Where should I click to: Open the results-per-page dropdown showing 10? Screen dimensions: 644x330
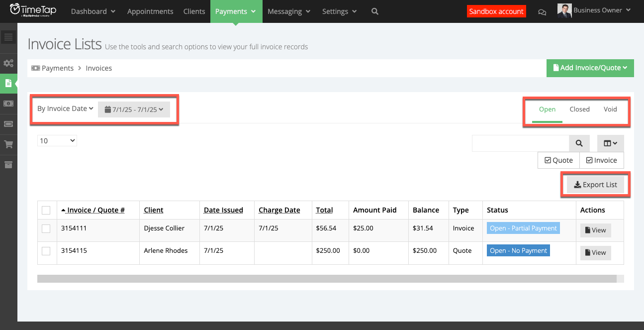click(x=56, y=140)
